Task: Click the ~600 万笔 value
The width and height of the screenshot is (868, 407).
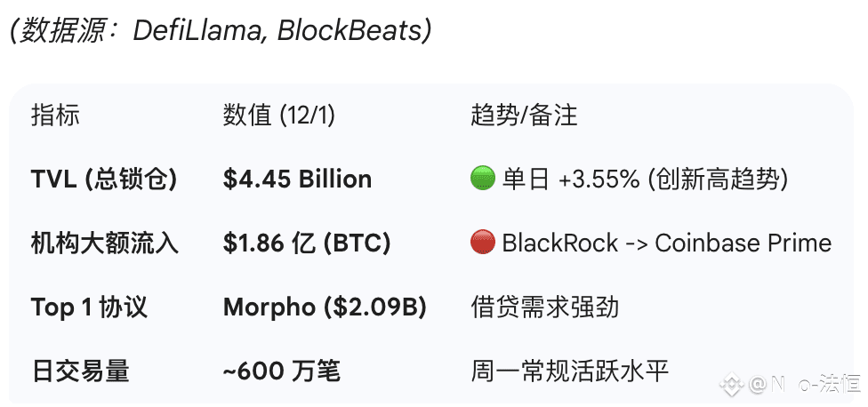Action: click(x=281, y=371)
